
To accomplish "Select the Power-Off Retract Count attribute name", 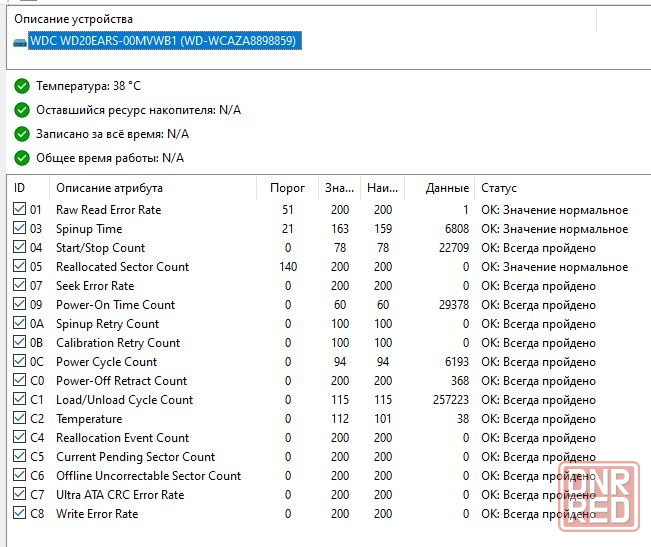I will point(122,381).
